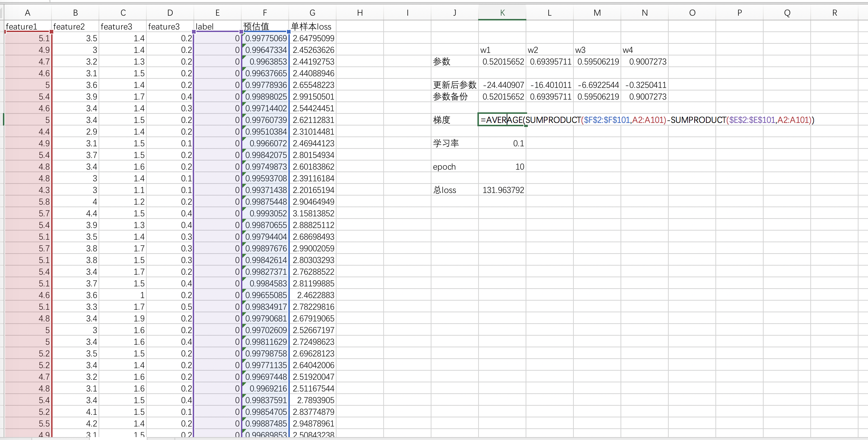Select updated parameter value -24.440907
Screen dimensions: 868x440
(x=502, y=85)
